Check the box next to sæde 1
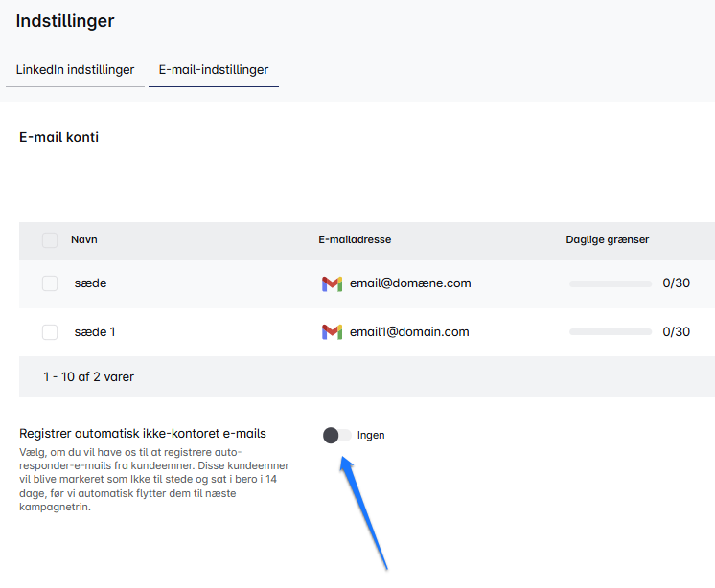 [50, 332]
